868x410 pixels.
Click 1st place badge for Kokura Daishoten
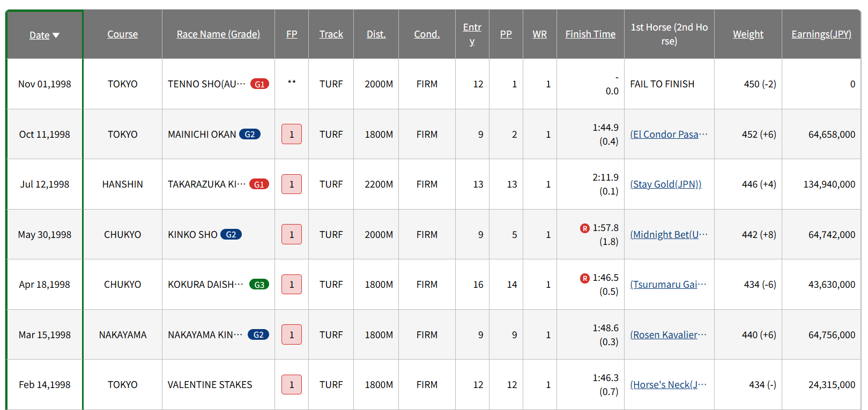[x=292, y=285]
